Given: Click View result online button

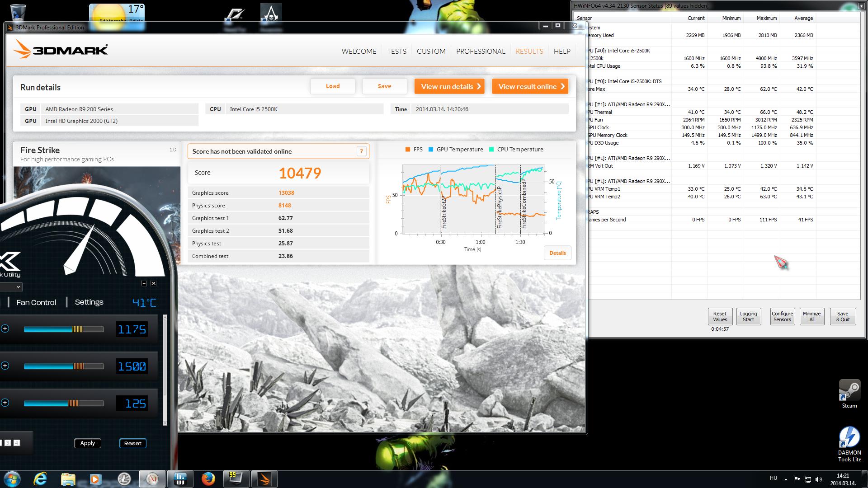Looking at the screenshot, I should (x=530, y=86).
